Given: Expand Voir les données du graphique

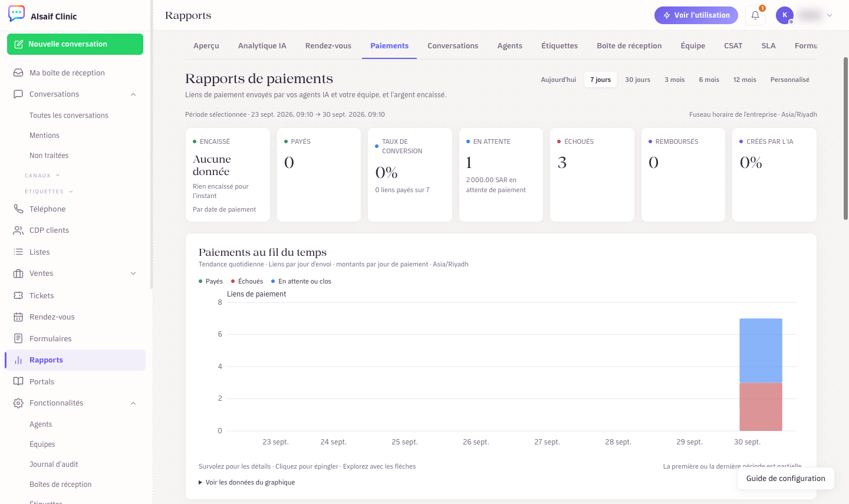Looking at the screenshot, I should pos(247,482).
